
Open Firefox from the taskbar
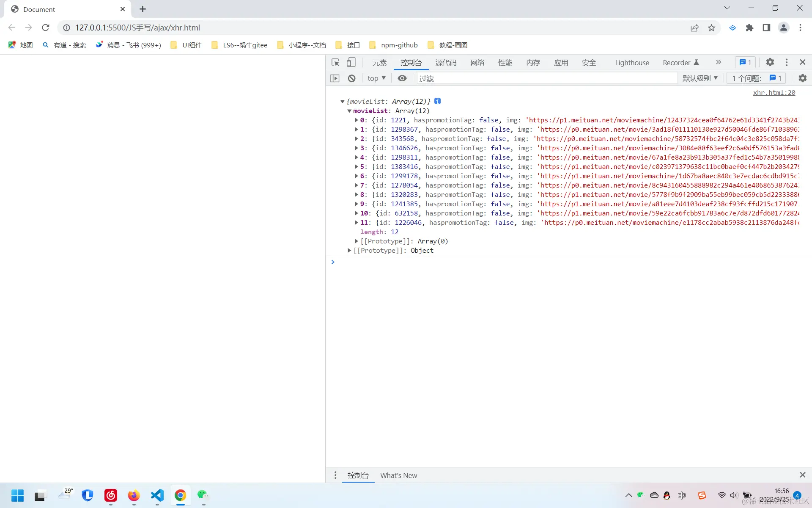pos(134,495)
